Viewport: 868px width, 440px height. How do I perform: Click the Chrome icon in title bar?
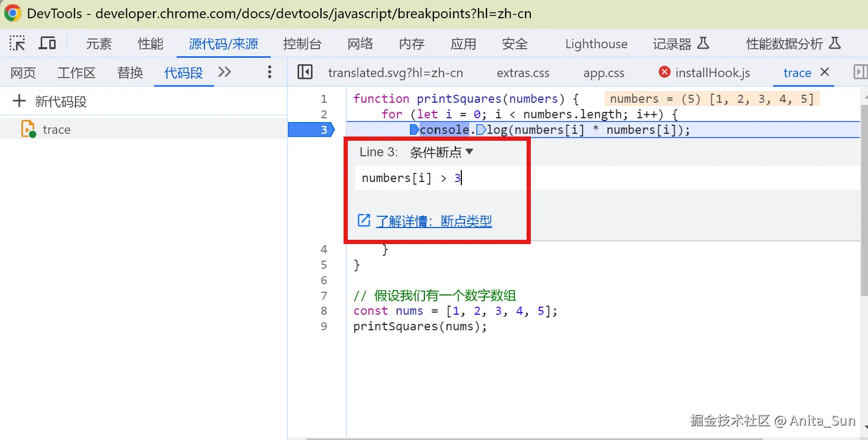click(12, 13)
